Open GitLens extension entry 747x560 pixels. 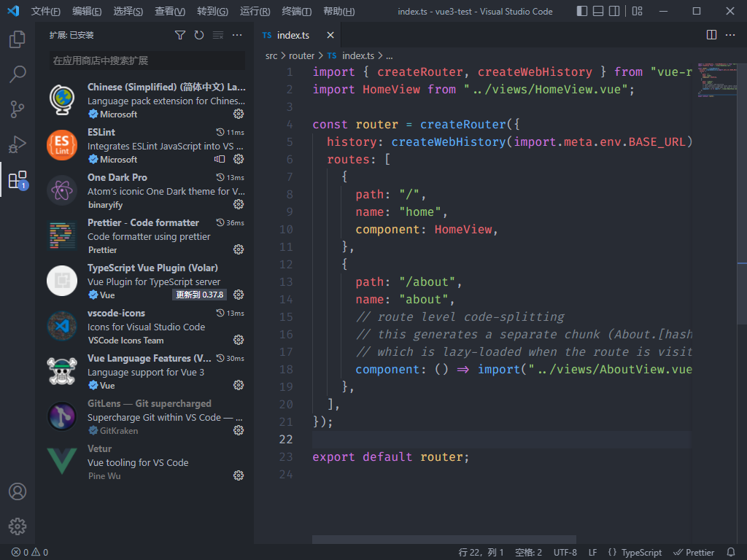pos(146,416)
